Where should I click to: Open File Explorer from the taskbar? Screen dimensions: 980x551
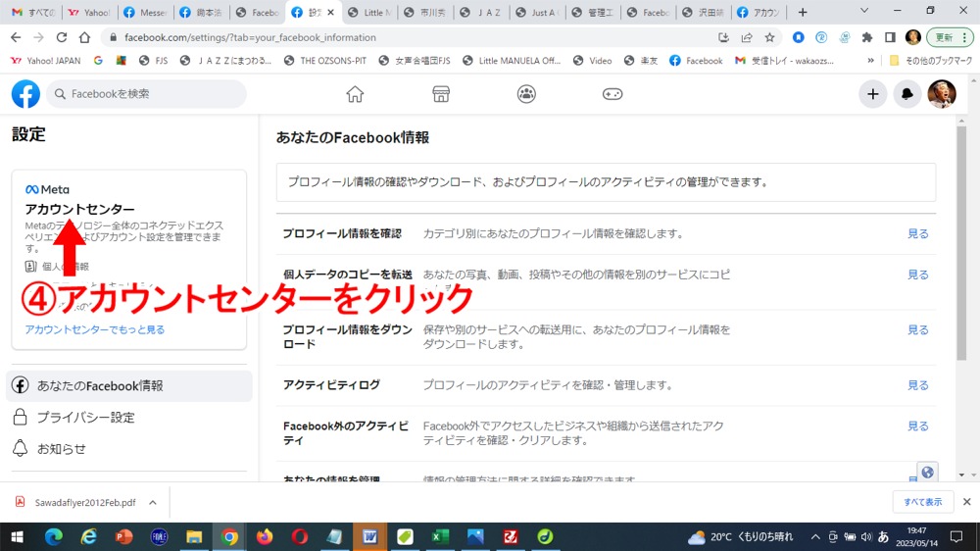194,536
